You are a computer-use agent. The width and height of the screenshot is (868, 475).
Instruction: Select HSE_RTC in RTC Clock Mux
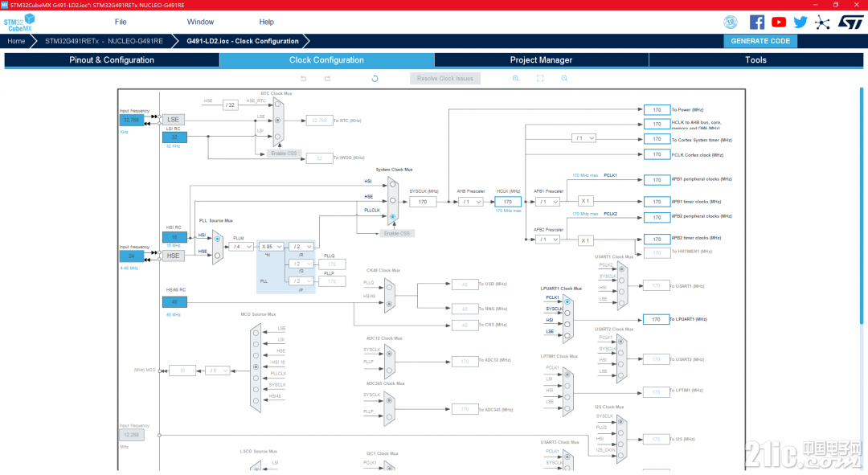click(278, 104)
